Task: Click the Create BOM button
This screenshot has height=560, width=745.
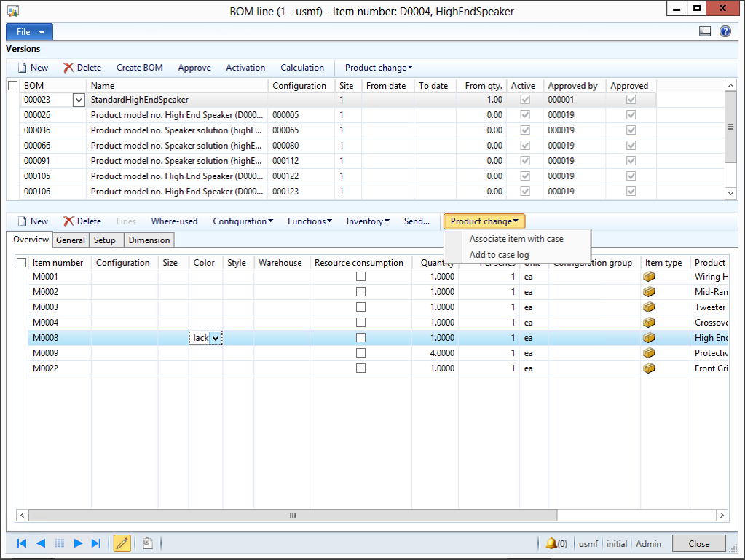Action: pos(139,68)
